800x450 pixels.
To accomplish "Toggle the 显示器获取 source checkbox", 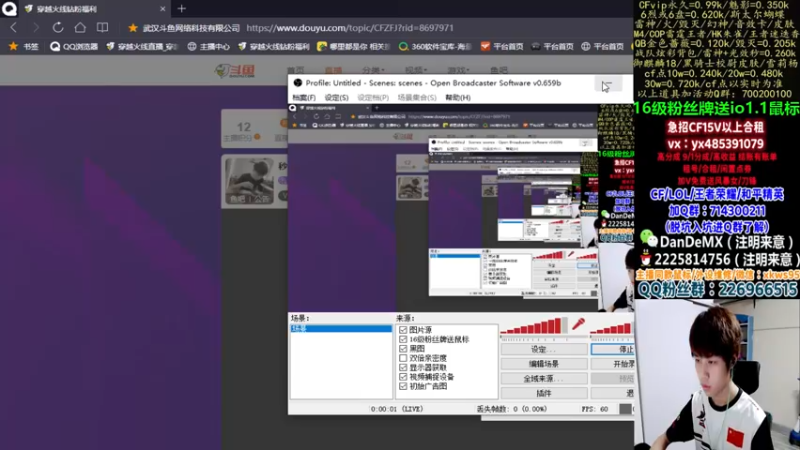I will pos(403,367).
